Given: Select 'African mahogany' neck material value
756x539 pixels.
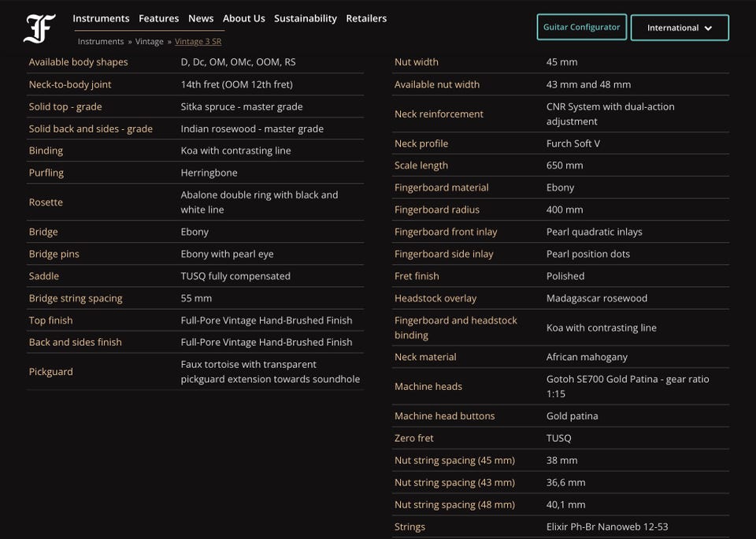Looking at the screenshot, I should 587,357.
